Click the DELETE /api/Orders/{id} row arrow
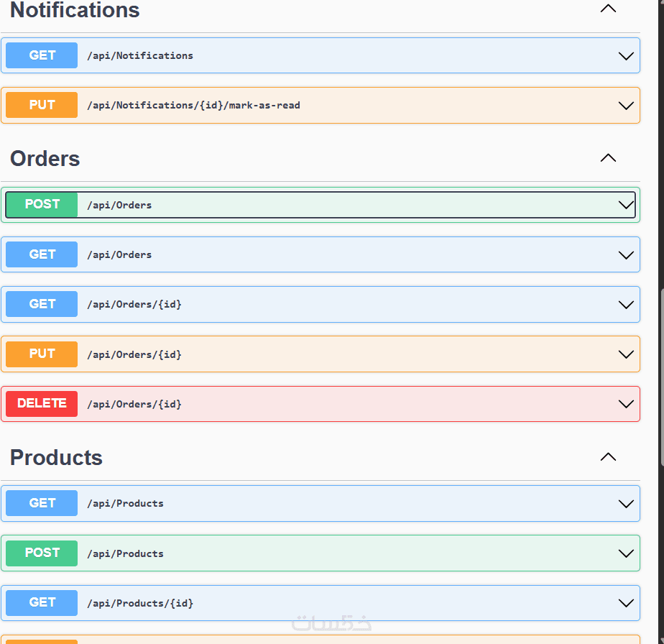Screen dimensions: 664x644 coord(626,404)
